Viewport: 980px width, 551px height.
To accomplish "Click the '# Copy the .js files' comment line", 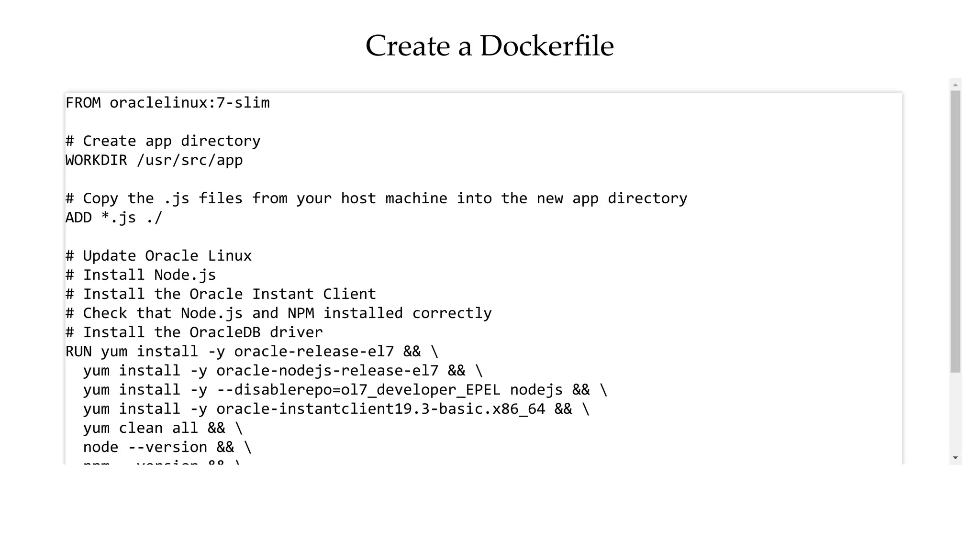I will [376, 198].
